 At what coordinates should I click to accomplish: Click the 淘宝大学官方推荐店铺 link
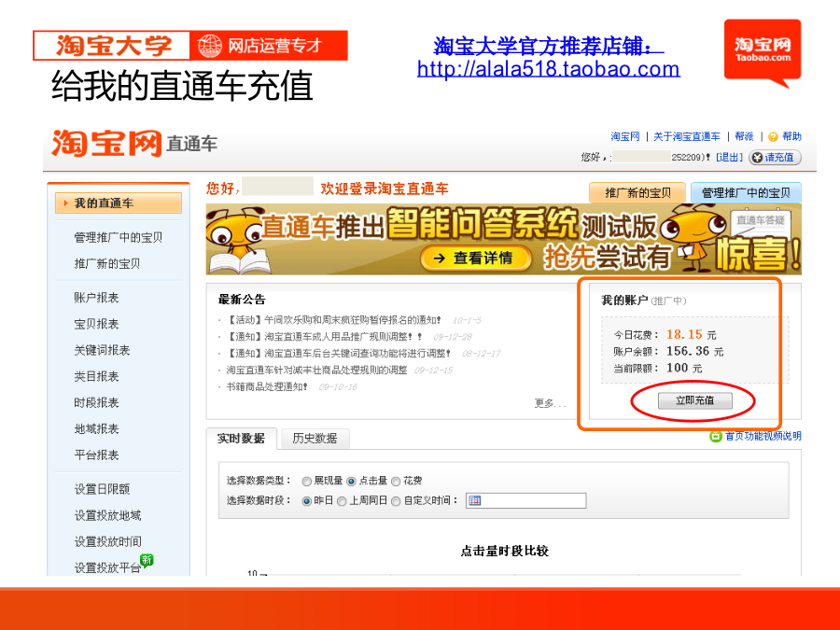549,46
